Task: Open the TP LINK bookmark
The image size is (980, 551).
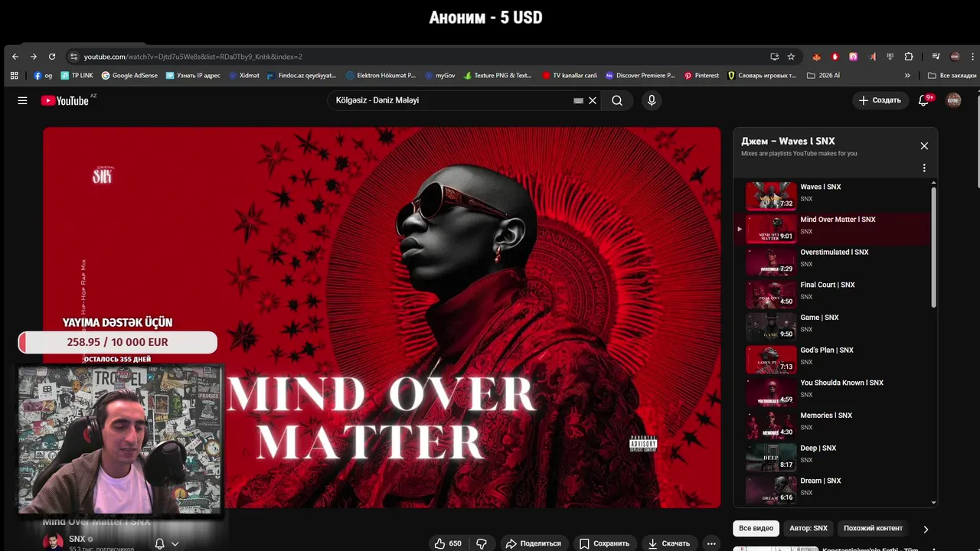Action: 77,76
